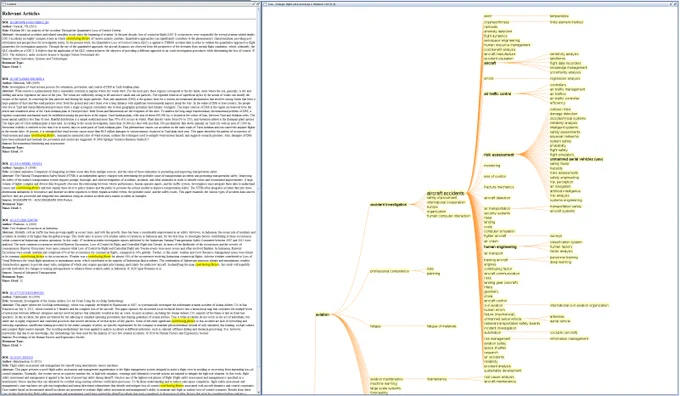680x396 pixels.
Task: Click the 'fighter aircraft' node
Action: [x=495, y=236]
